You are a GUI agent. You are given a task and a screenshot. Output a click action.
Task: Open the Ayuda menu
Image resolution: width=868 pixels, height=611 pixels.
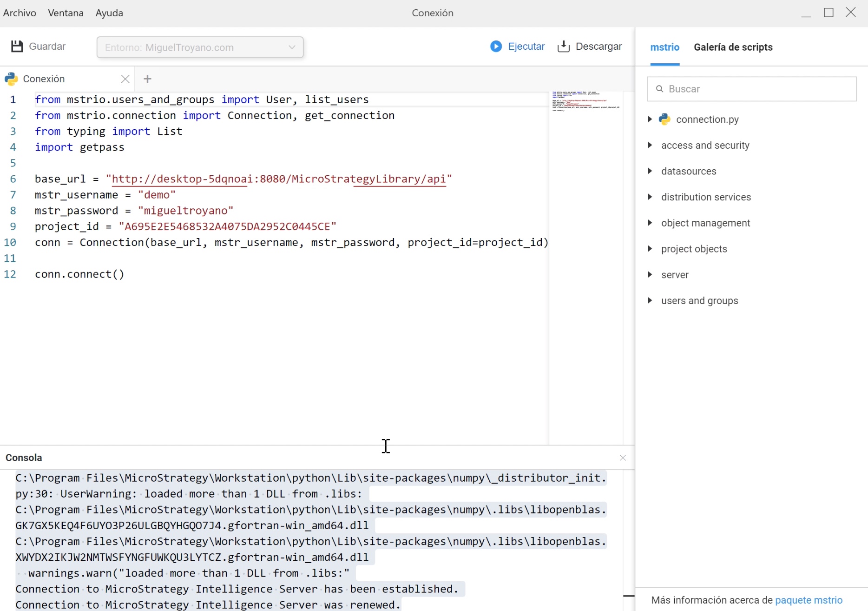pos(109,13)
